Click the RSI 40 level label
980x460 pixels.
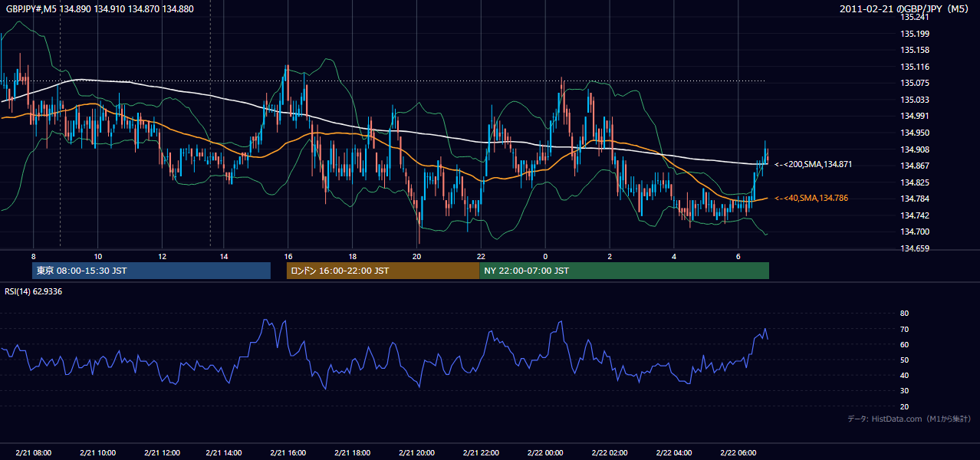click(x=904, y=375)
